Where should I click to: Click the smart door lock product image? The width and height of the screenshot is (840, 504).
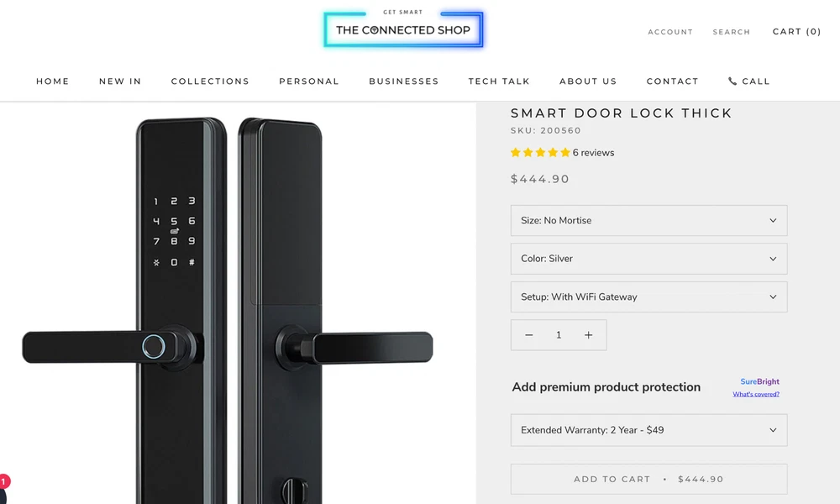click(227, 311)
